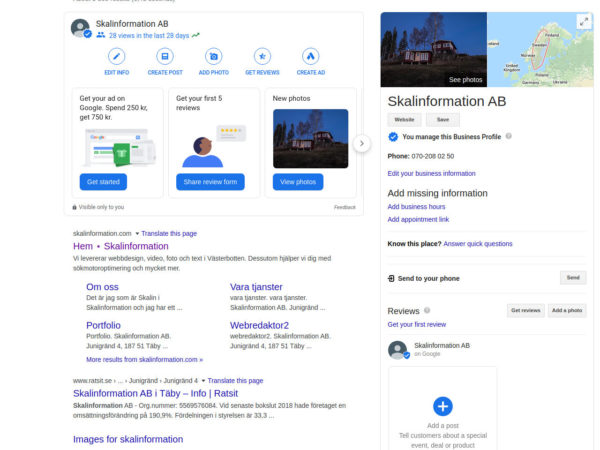Click the View photos button

(x=298, y=182)
